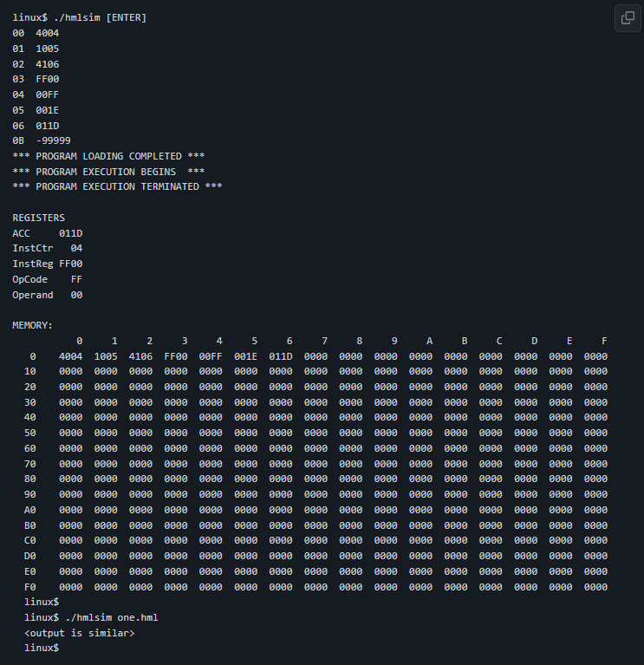Click the InstReg value FF00
The image size is (644, 665).
tap(71, 264)
